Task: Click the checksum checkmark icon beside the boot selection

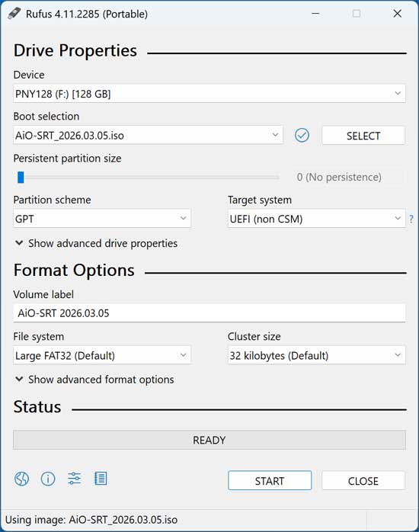Action: tap(302, 136)
